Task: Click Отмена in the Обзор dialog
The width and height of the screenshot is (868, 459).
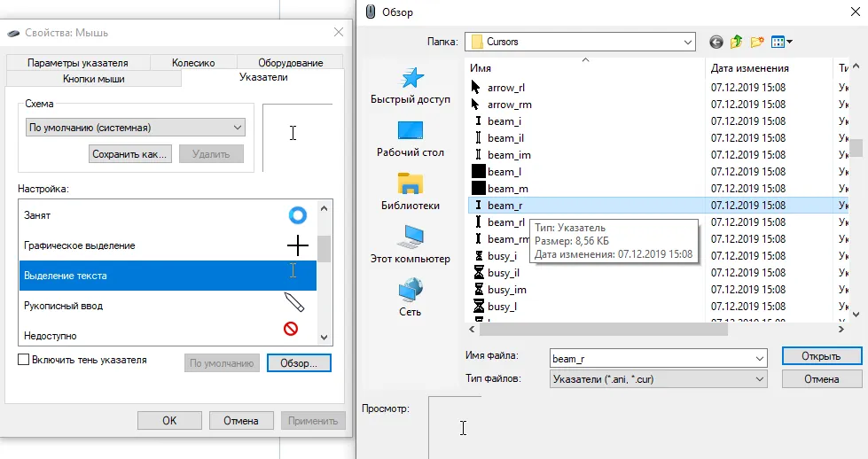Action: click(822, 379)
